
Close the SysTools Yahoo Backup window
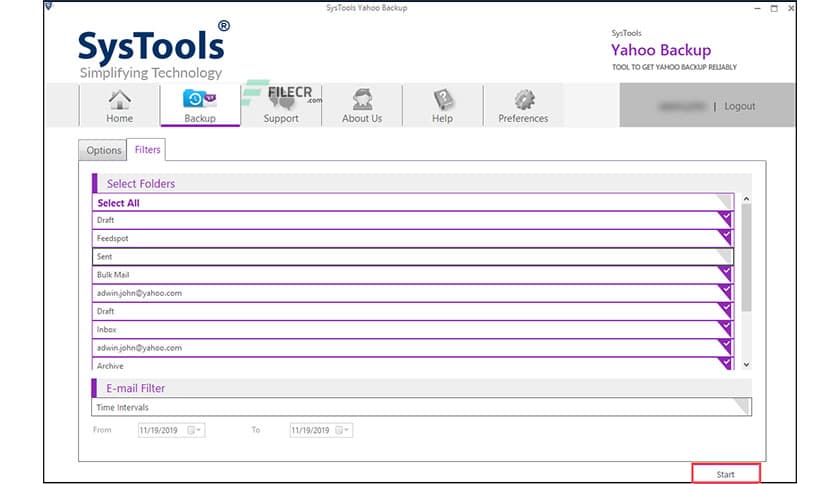tap(791, 8)
